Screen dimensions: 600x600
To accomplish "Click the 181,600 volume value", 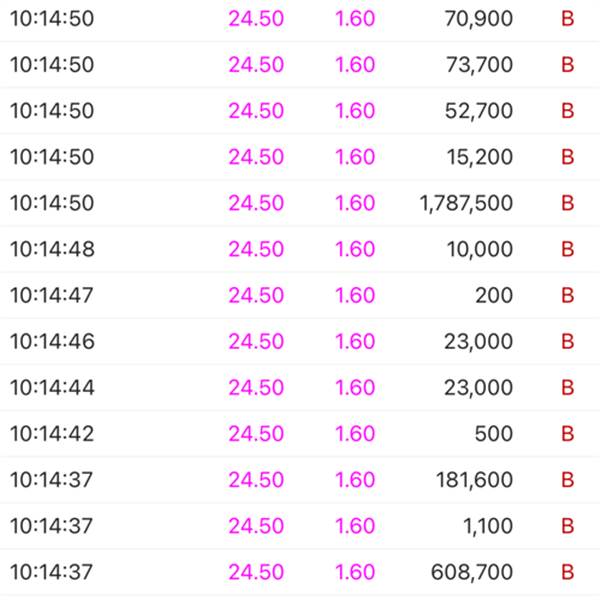I will 474,480.
